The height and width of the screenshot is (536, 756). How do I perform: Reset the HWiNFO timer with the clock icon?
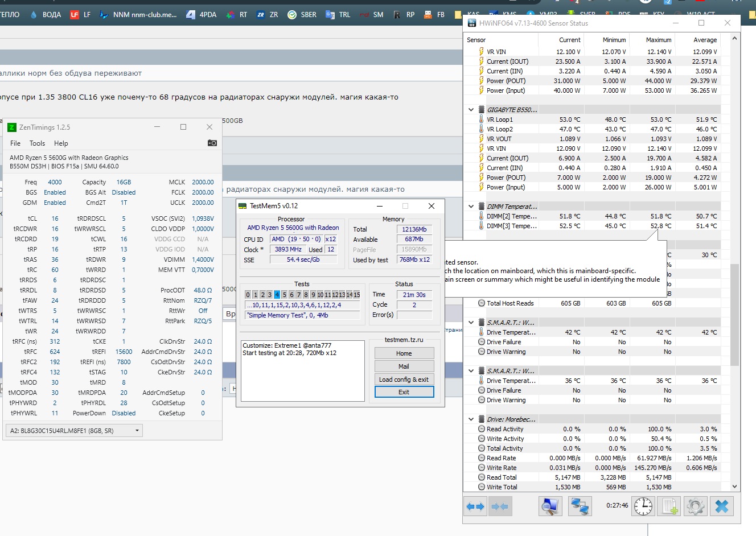[x=643, y=506]
